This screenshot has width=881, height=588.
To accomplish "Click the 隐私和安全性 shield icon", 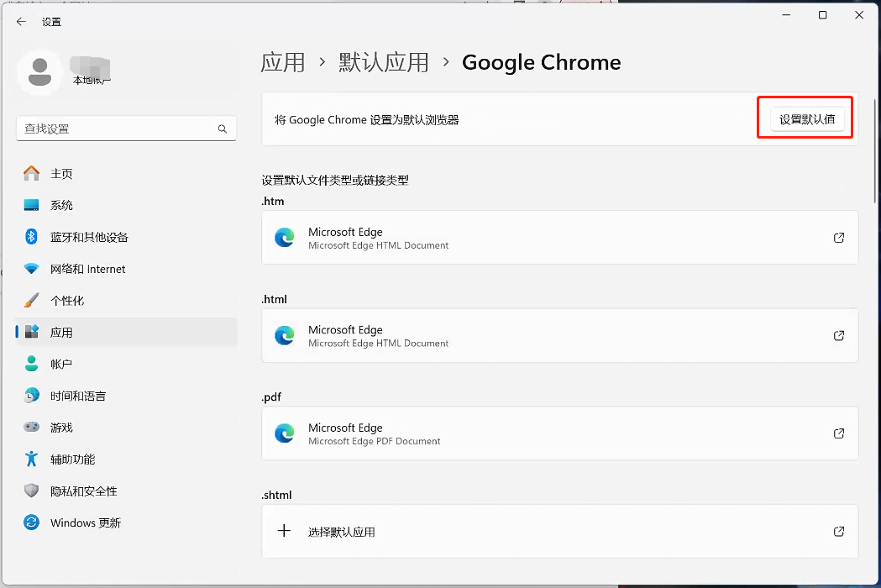I will pyautogui.click(x=31, y=491).
